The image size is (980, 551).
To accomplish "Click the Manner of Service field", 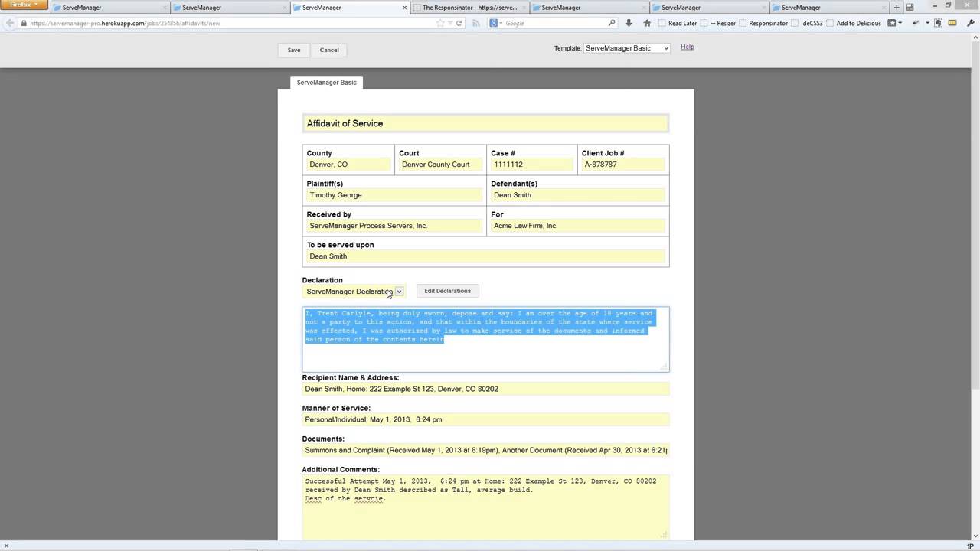I will point(485,419).
